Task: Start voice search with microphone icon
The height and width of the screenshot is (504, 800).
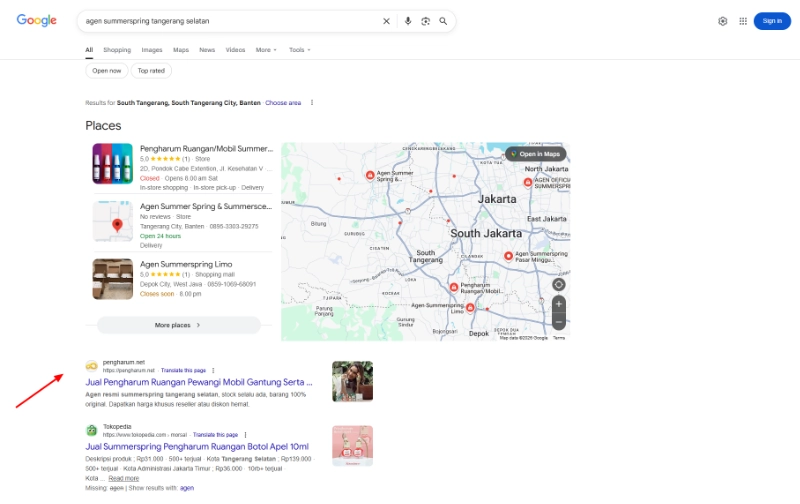Action: click(408, 21)
